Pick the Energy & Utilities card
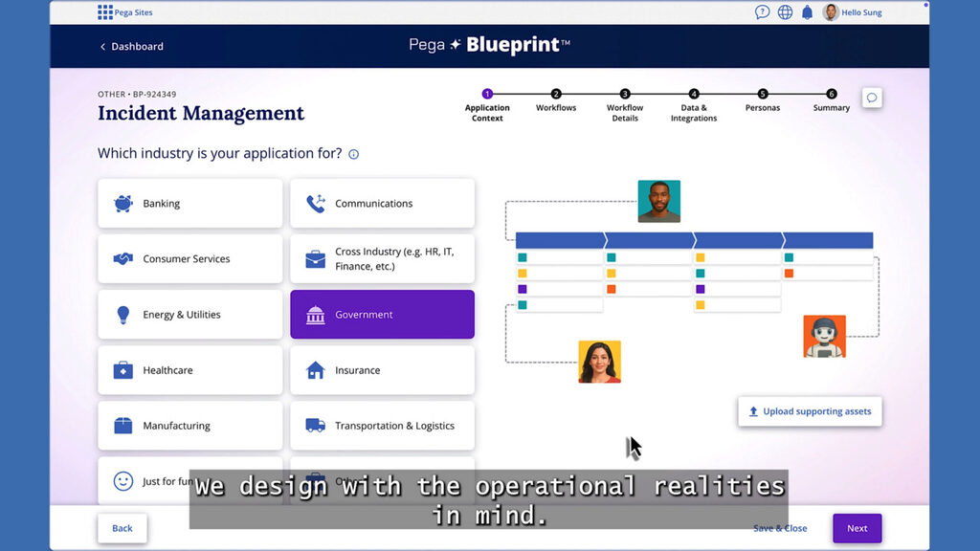 pyautogui.click(x=190, y=314)
